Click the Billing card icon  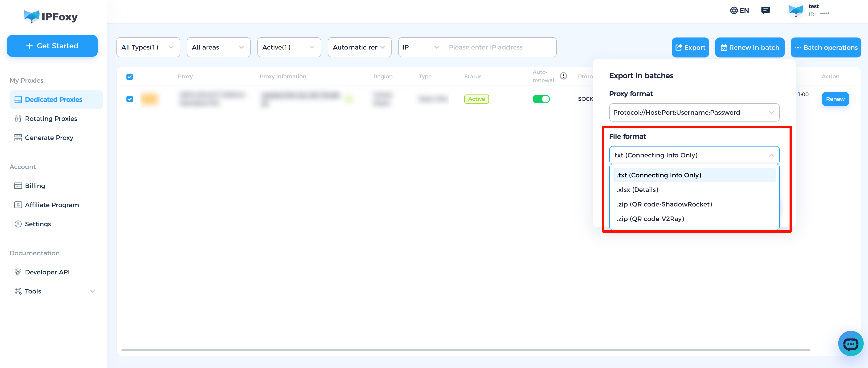click(x=18, y=186)
